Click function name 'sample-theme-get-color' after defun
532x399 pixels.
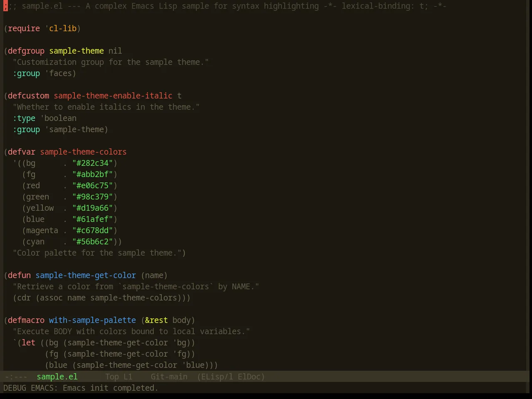pos(86,275)
